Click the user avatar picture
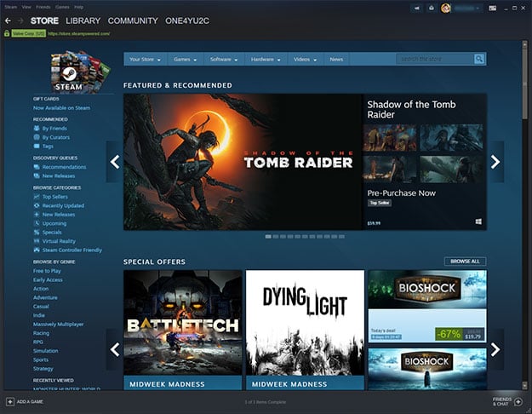The height and width of the screenshot is (414, 532). click(445, 9)
